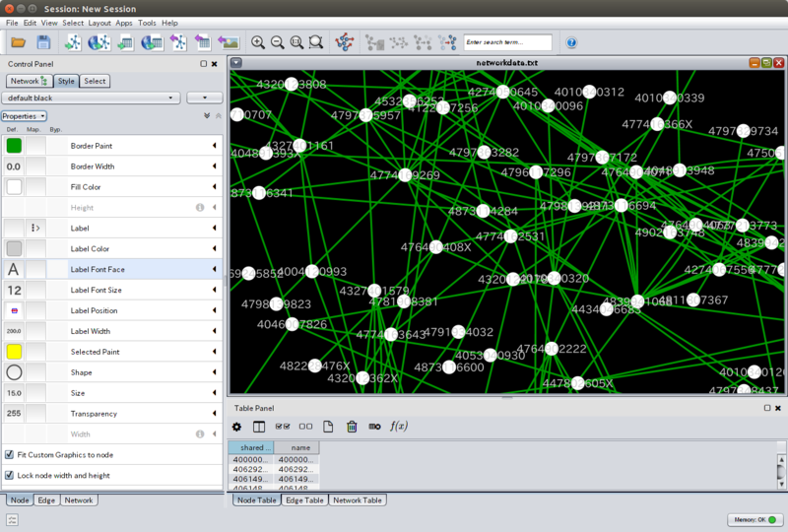Screen dimensions: 788x532
Task: Zoom to fit entire network
Action: (296, 42)
